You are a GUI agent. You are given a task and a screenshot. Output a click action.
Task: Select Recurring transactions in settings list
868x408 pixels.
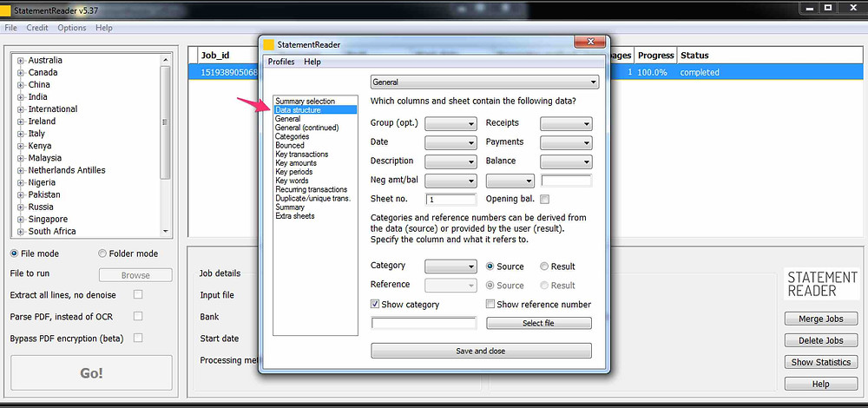pos(311,189)
